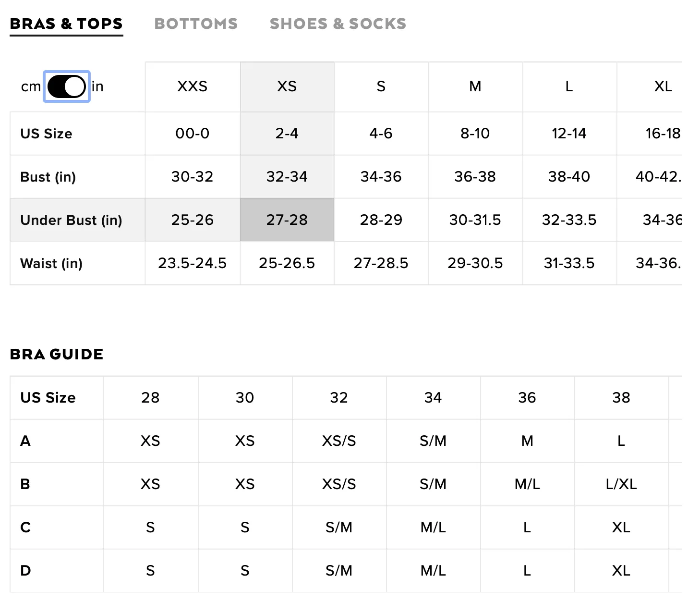Click the 29-30.5 waist cell

[475, 263]
